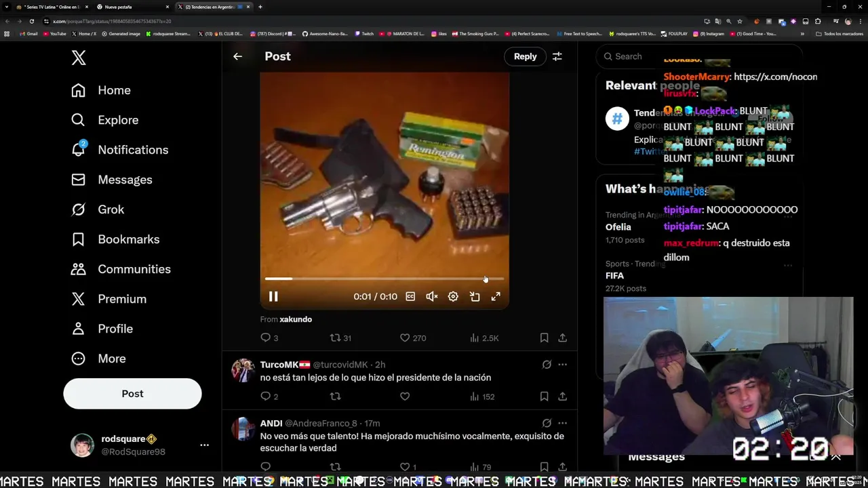
Task: Expand the More menu in sidebar
Action: 98,359
